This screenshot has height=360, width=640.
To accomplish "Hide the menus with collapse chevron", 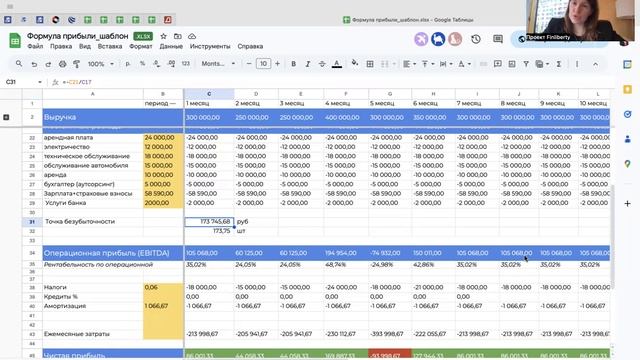I will point(596,64).
